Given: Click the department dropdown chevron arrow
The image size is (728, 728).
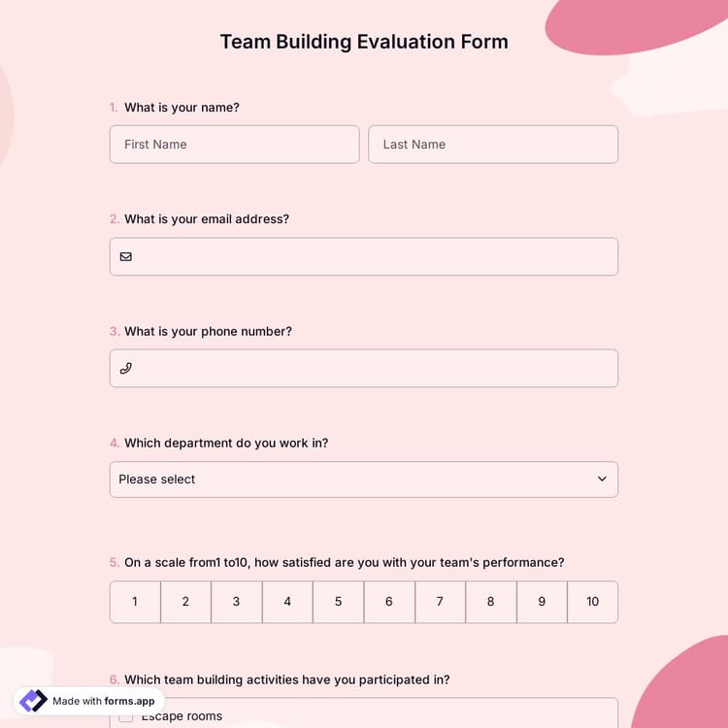Looking at the screenshot, I should pyautogui.click(x=602, y=480).
